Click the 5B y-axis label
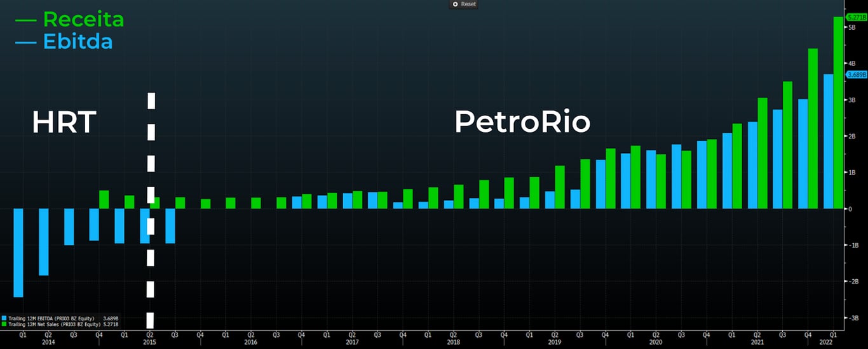The height and width of the screenshot is (349, 868). (x=851, y=27)
